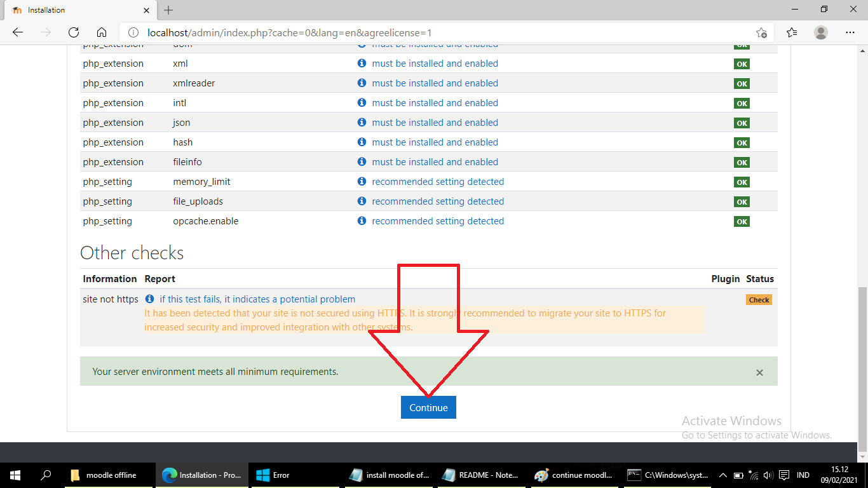Open the 'recommended setting detected' link for opcache.enable
Viewport: 868px width, 488px height.
click(437, 221)
